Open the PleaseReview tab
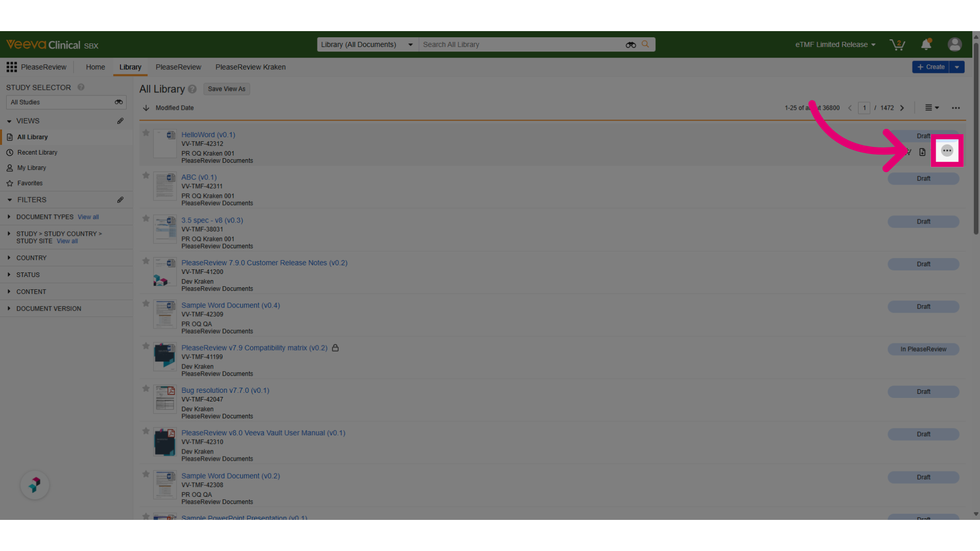980x551 pixels. (x=178, y=67)
